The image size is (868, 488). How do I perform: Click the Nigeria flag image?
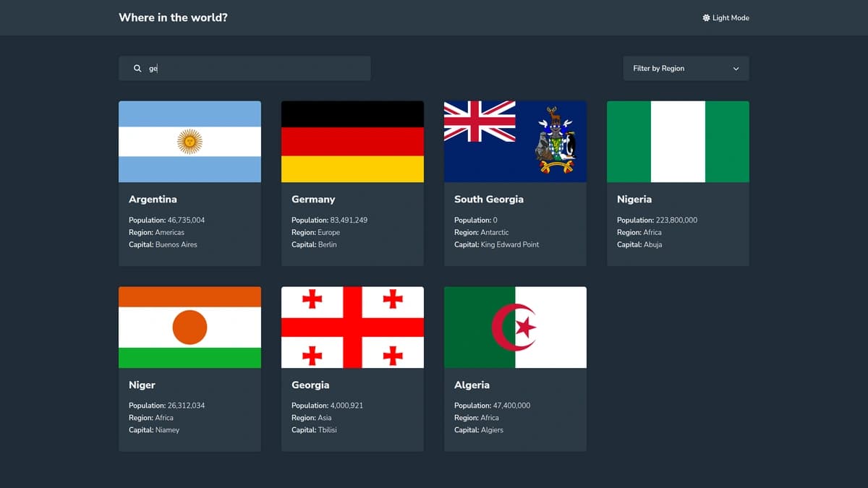point(678,141)
